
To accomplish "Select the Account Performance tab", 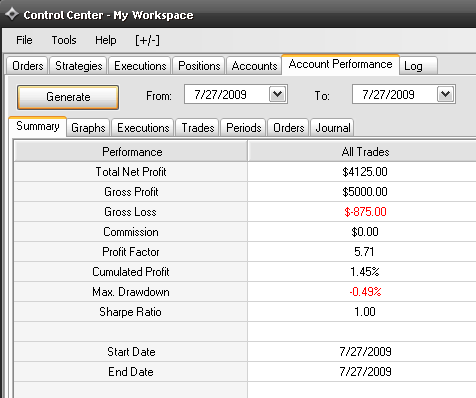I will pyautogui.click(x=340, y=64).
